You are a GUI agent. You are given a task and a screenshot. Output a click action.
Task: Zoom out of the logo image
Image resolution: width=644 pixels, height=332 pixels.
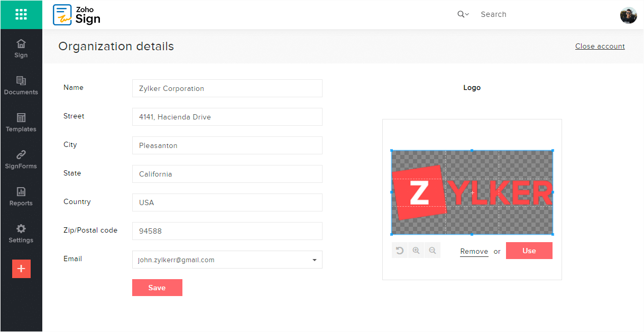tap(433, 251)
